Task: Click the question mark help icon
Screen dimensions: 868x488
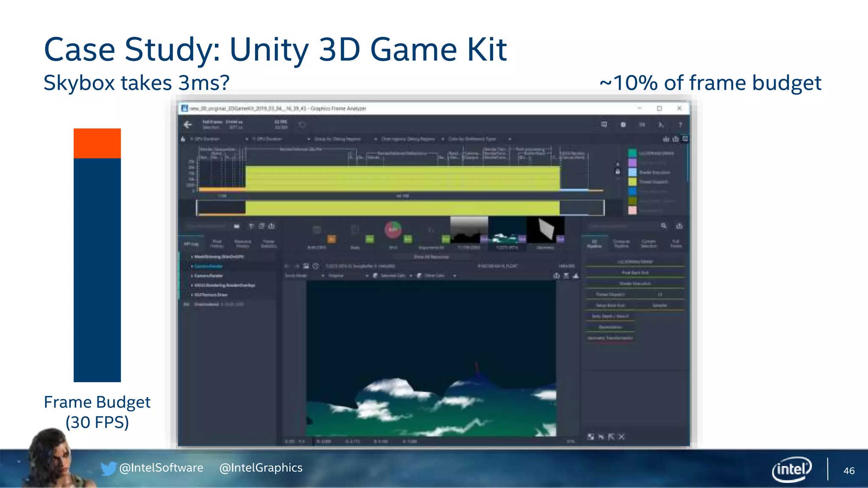Action: coord(680,125)
